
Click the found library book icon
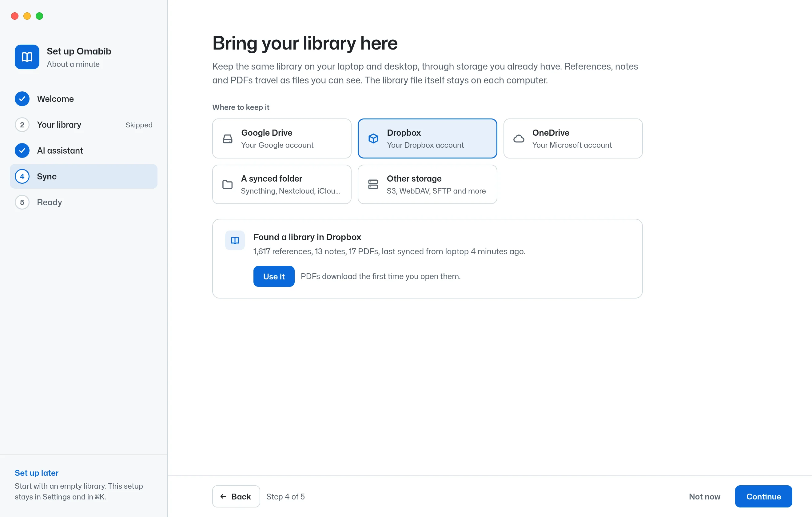point(235,240)
